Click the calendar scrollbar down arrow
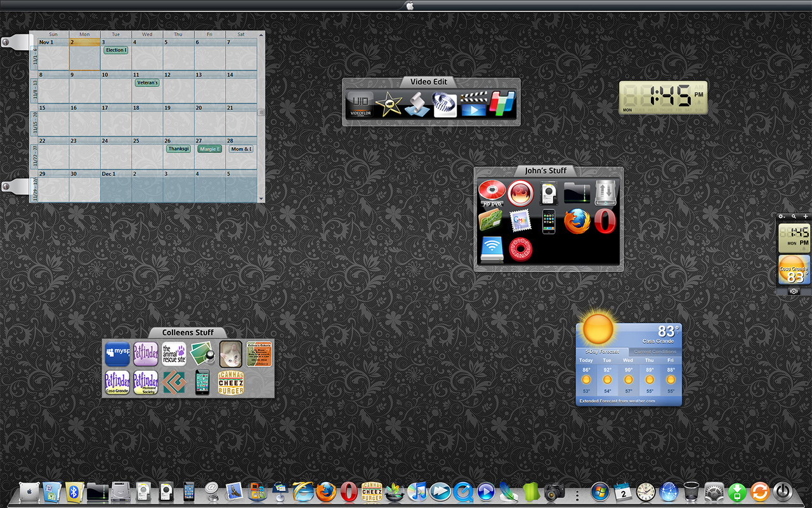812x508 pixels. tap(261, 199)
